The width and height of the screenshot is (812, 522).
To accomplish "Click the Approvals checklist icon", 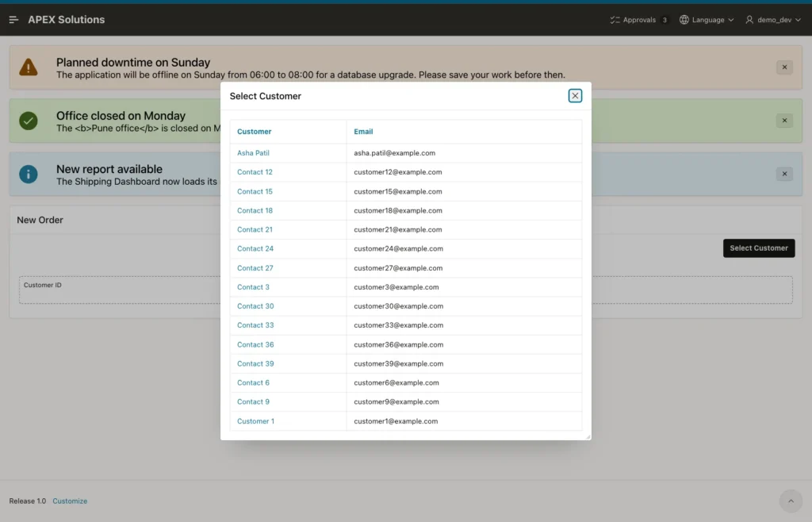I will pyautogui.click(x=615, y=20).
